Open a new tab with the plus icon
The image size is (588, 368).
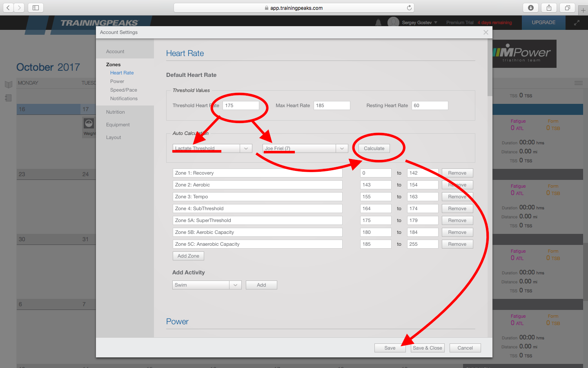pyautogui.click(x=583, y=10)
